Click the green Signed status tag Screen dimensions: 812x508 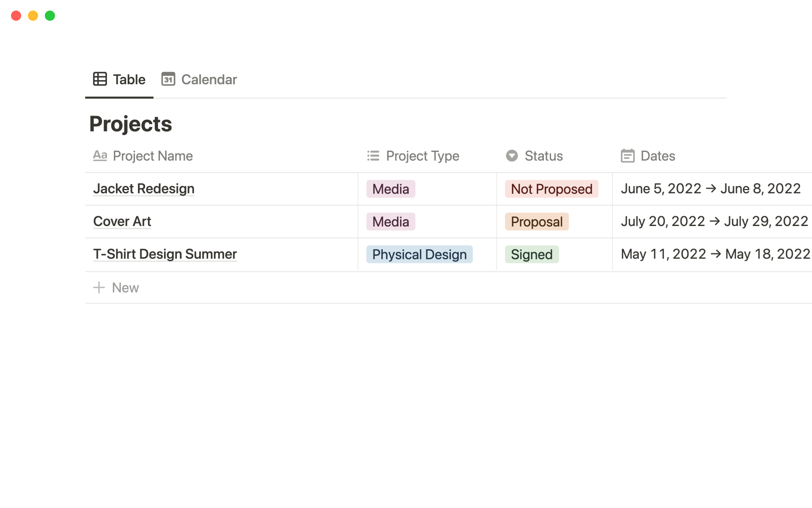(x=532, y=254)
